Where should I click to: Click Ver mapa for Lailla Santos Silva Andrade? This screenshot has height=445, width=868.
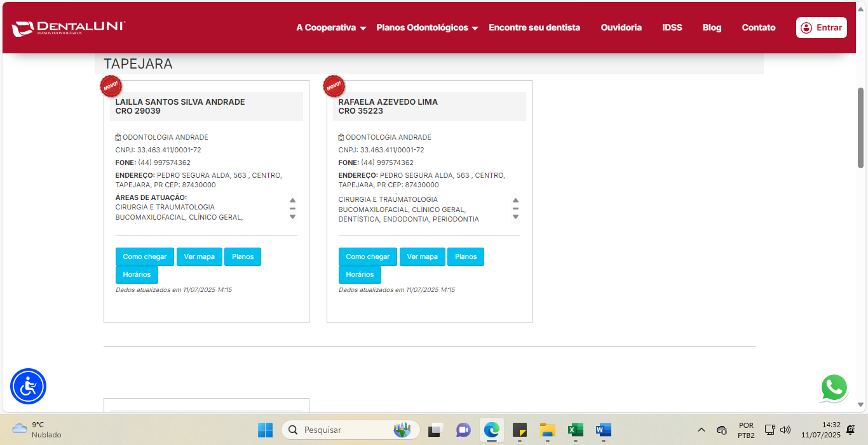point(200,256)
